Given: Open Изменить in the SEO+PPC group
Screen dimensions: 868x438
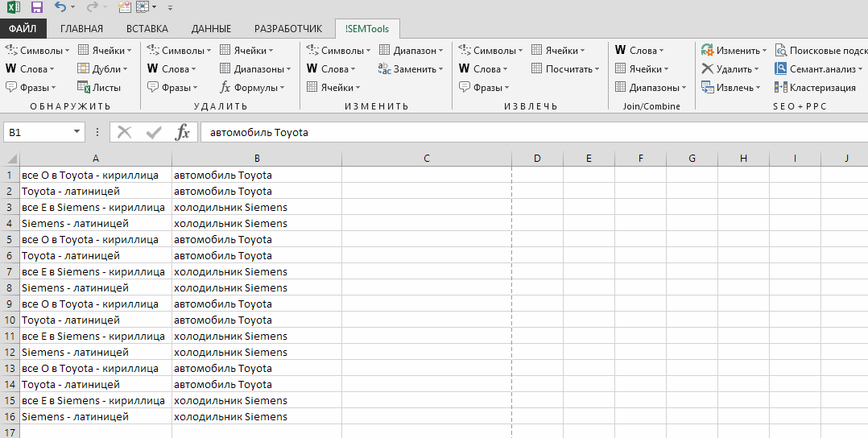Looking at the screenshot, I should coord(734,51).
